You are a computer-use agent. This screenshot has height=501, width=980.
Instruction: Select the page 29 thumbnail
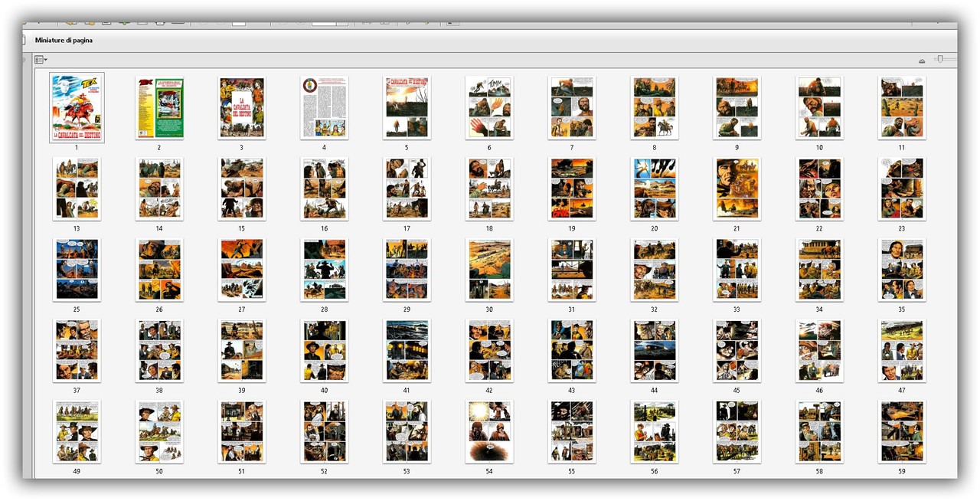tap(407, 270)
